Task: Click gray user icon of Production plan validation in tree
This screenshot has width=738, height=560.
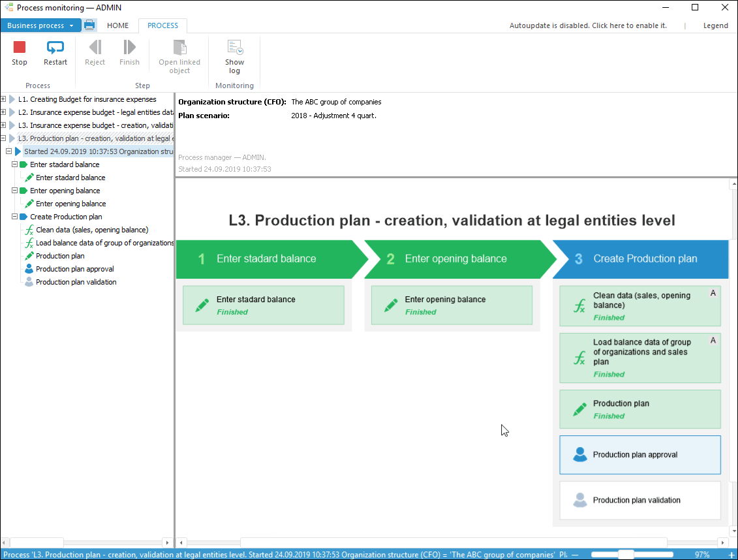Action: [29, 282]
